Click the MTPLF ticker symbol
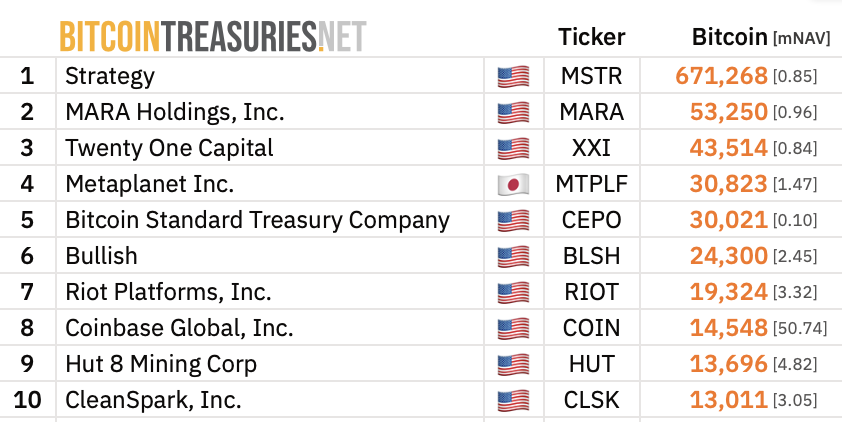The image size is (842, 422). (x=591, y=184)
